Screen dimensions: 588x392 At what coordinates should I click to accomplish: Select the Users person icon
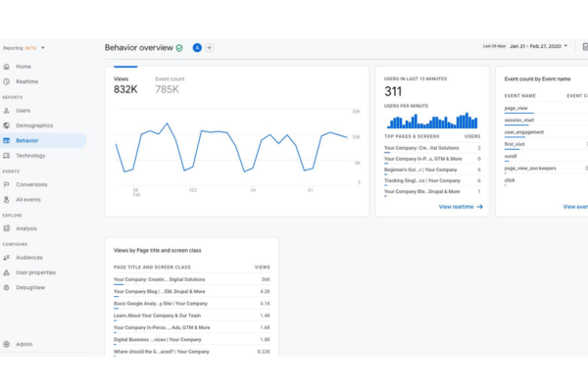pyautogui.click(x=7, y=111)
